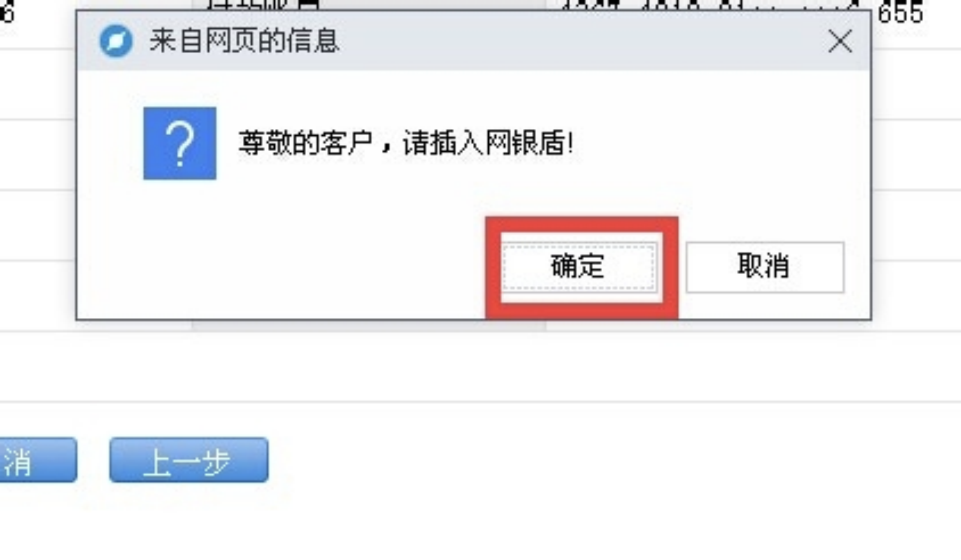Click the gray strip just beneath the dialog
961x560 pixels.
pos(368,326)
